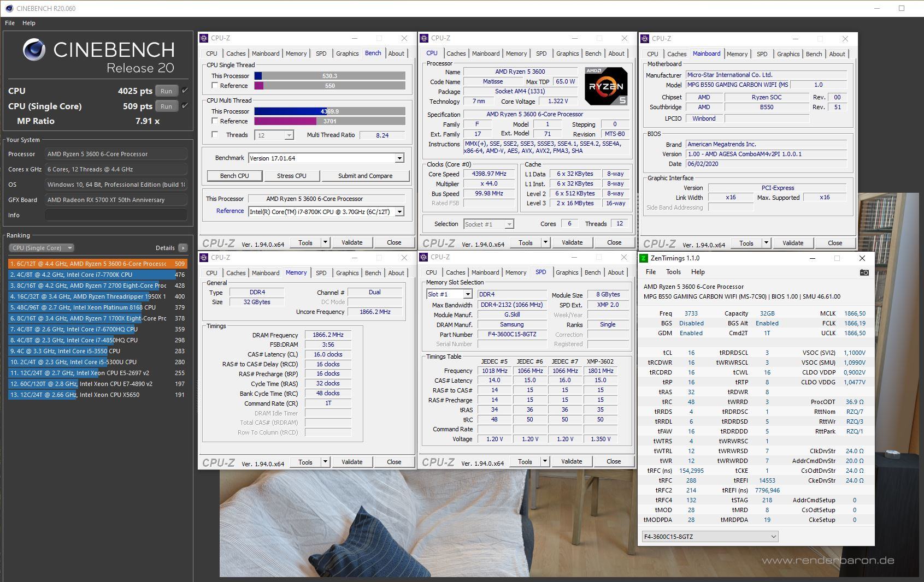
Task: Open the ZenTimings Help menu
Action: 698,272
